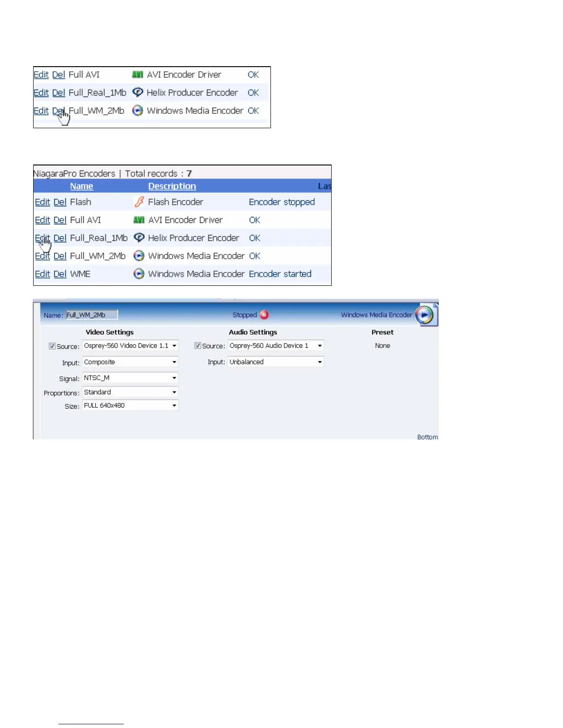
Task: Click Edit for Full_WM_2Mb in the seven-record table
Action: coord(42,256)
